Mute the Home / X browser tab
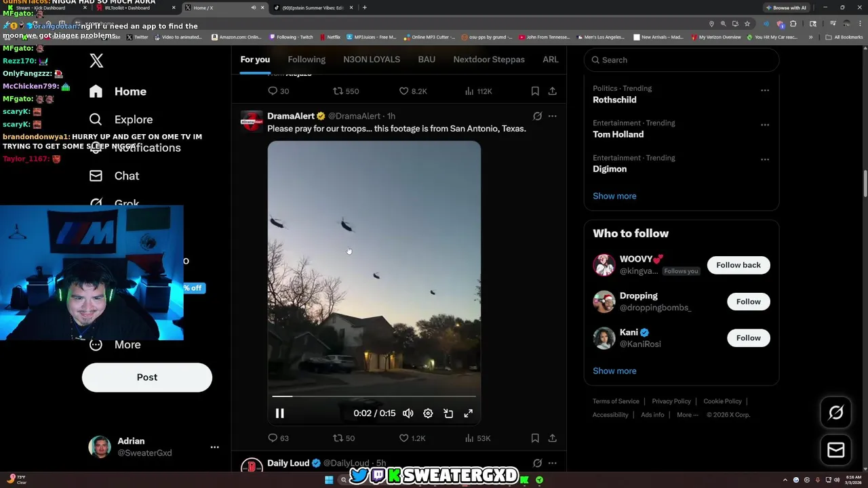 coord(254,7)
